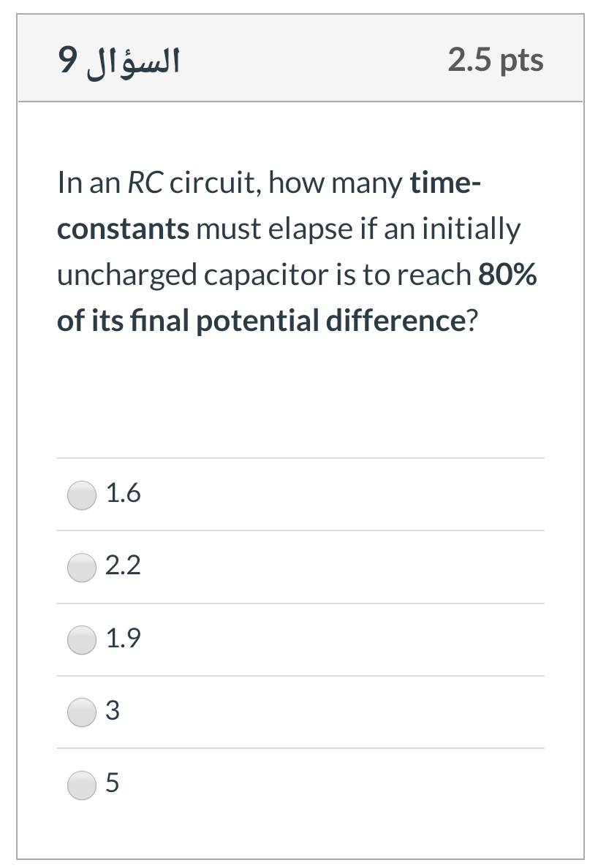Click the answer label text 1.9

coord(123,639)
